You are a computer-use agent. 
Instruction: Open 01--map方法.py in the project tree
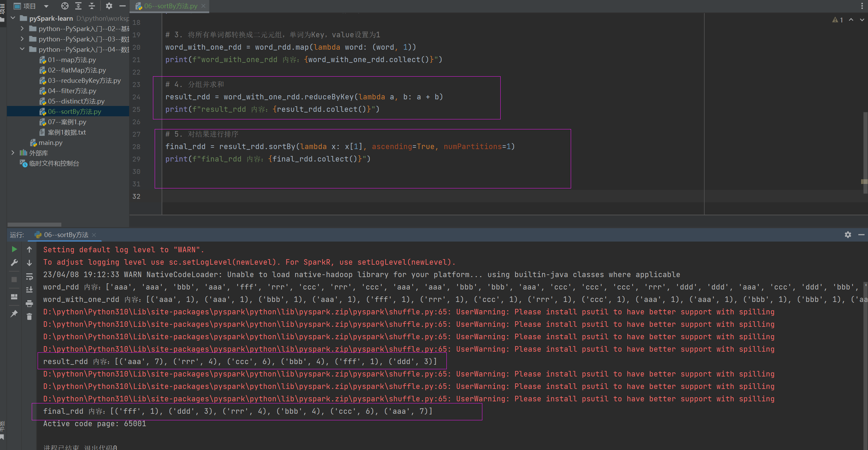(x=72, y=60)
